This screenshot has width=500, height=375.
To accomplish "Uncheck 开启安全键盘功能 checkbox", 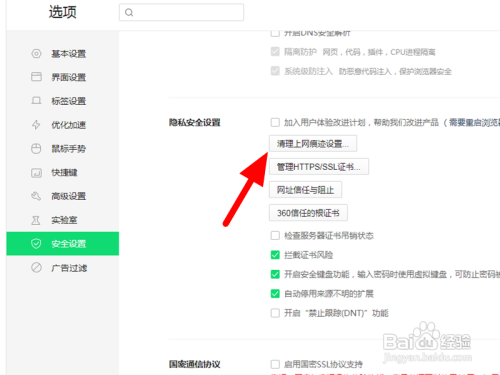I will tap(275, 274).
